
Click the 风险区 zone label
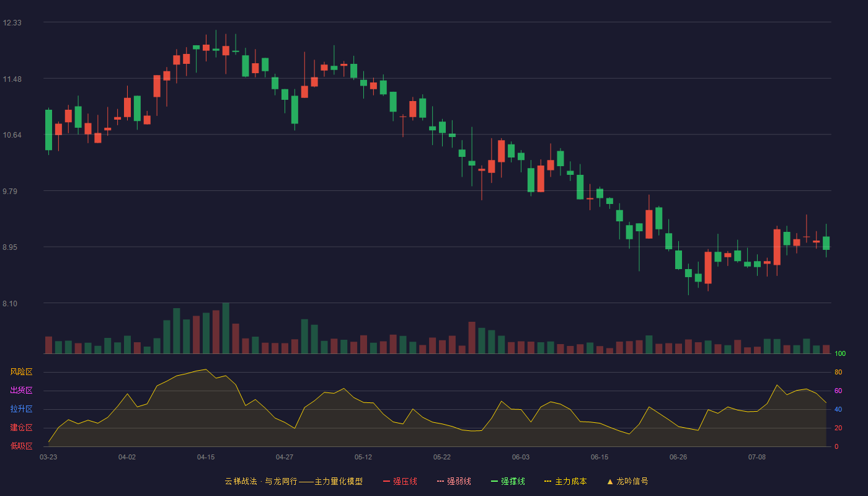pos(21,372)
